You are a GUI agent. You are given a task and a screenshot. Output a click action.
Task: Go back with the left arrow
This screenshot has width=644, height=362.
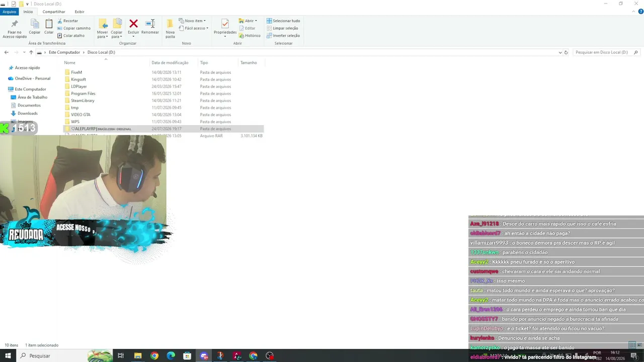[7, 52]
